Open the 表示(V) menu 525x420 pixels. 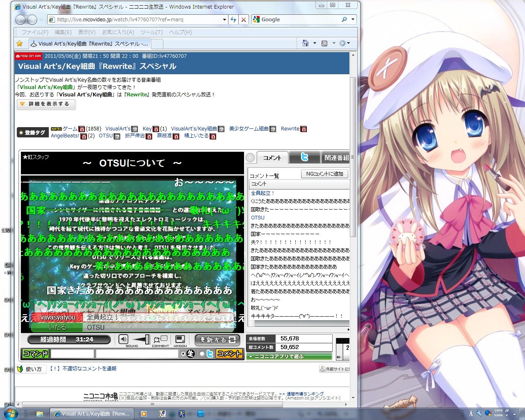[x=87, y=32]
